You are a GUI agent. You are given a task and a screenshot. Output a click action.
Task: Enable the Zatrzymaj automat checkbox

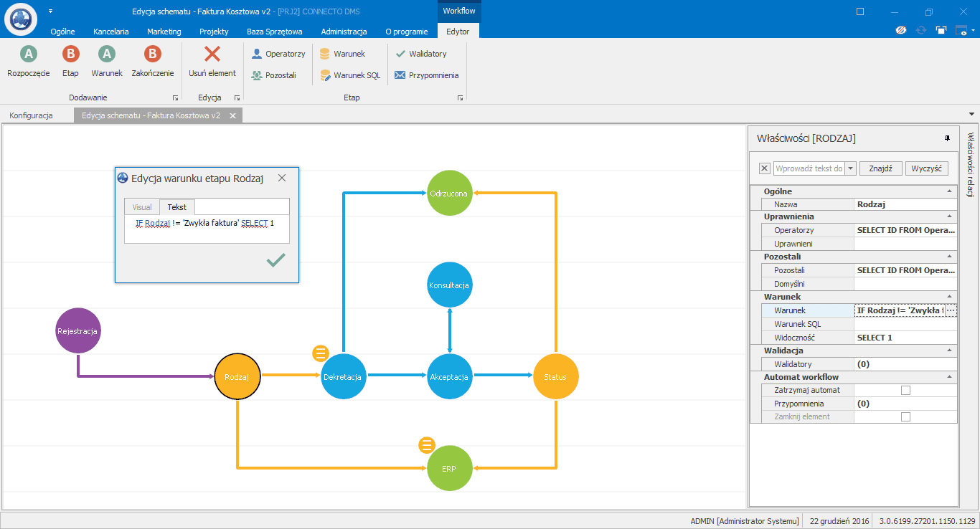click(905, 391)
